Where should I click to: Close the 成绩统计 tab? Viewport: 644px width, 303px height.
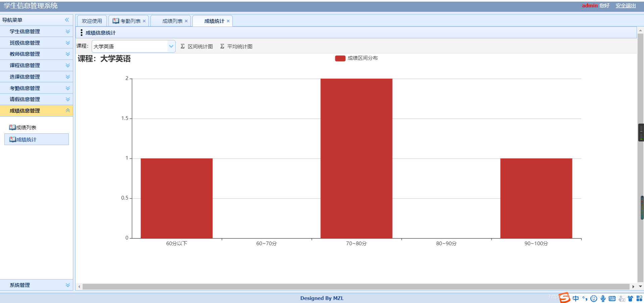point(228,21)
